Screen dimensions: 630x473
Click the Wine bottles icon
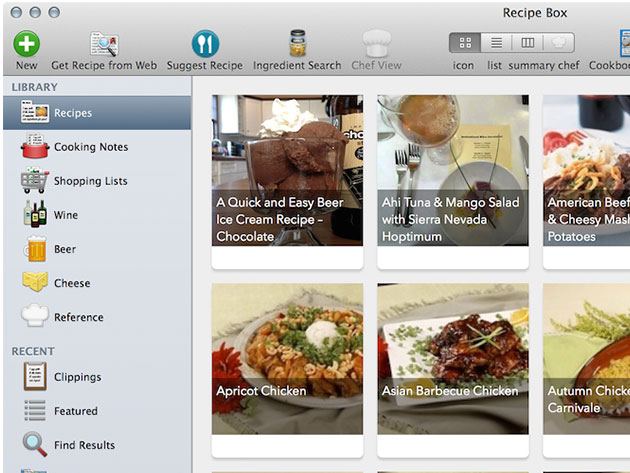35,214
